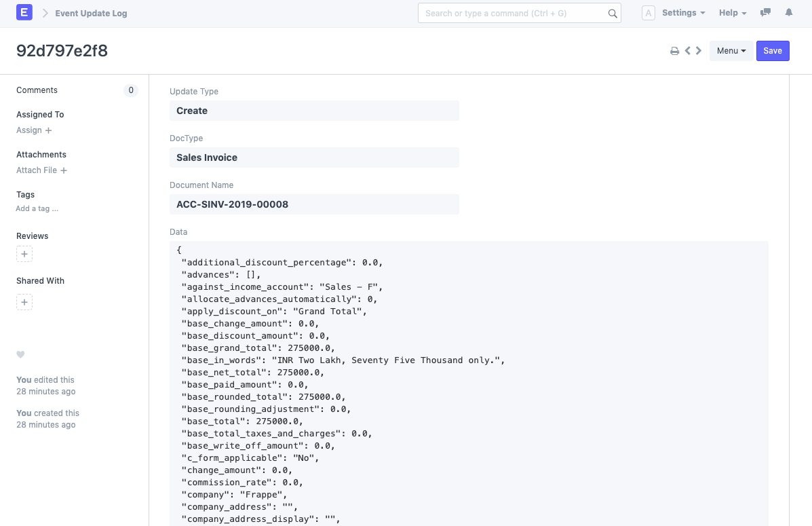This screenshot has height=526, width=812.
Task: Share document using Shared With plus box
Action: pyautogui.click(x=24, y=302)
